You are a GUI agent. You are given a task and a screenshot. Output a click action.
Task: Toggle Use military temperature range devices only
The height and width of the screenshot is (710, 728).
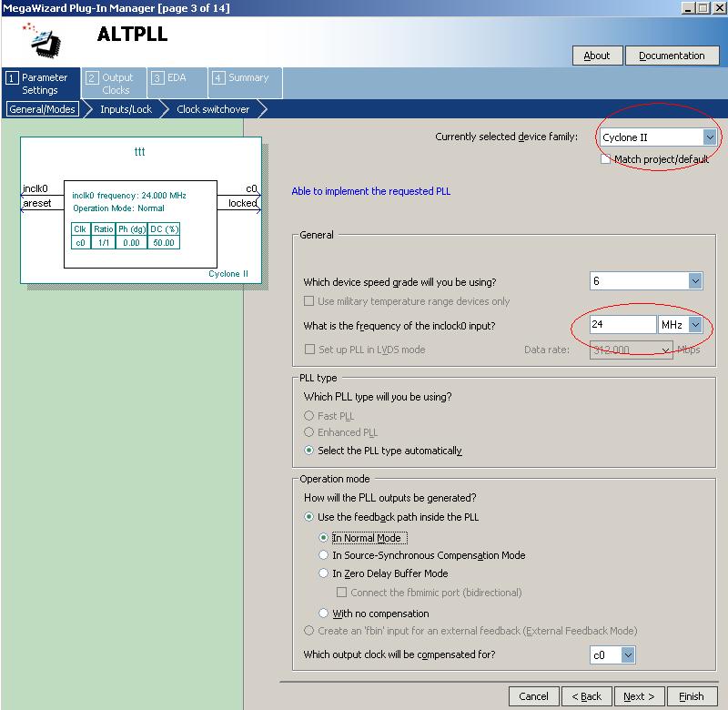[308, 301]
